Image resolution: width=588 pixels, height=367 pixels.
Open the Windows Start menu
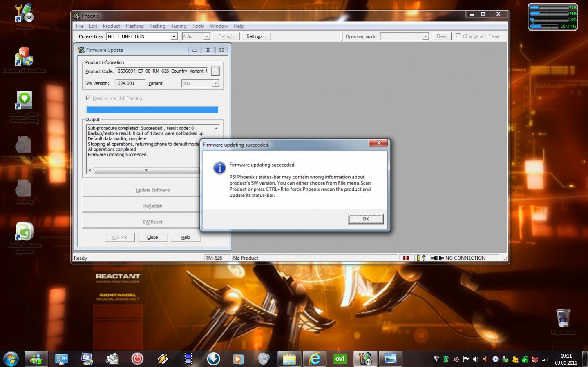[x=11, y=359]
